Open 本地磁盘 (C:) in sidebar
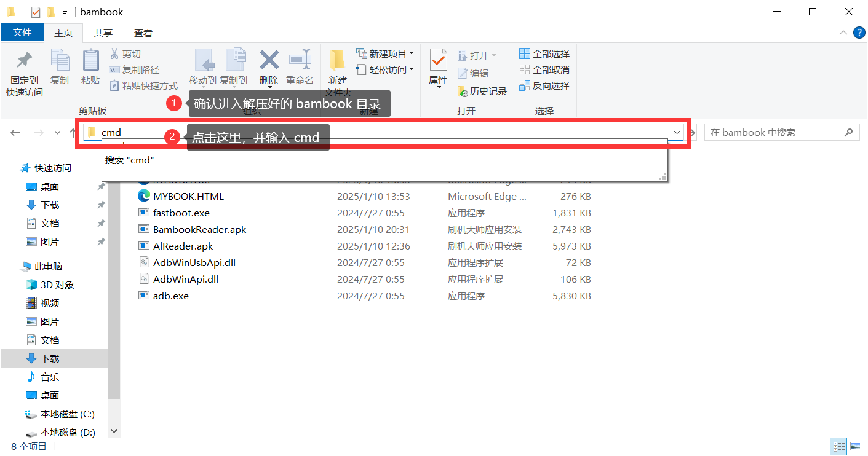The width and height of the screenshot is (868, 456). point(60,414)
